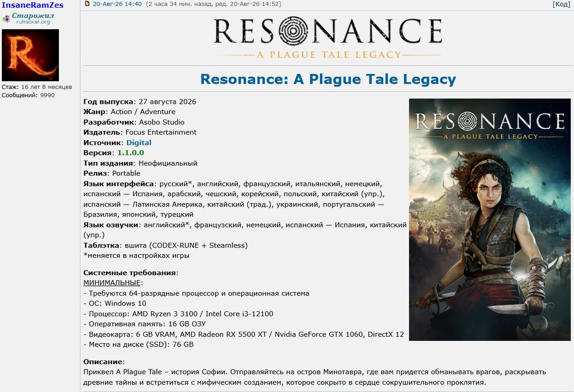Click the Описание heading
Screen dimensions: 574x392
point(103,361)
